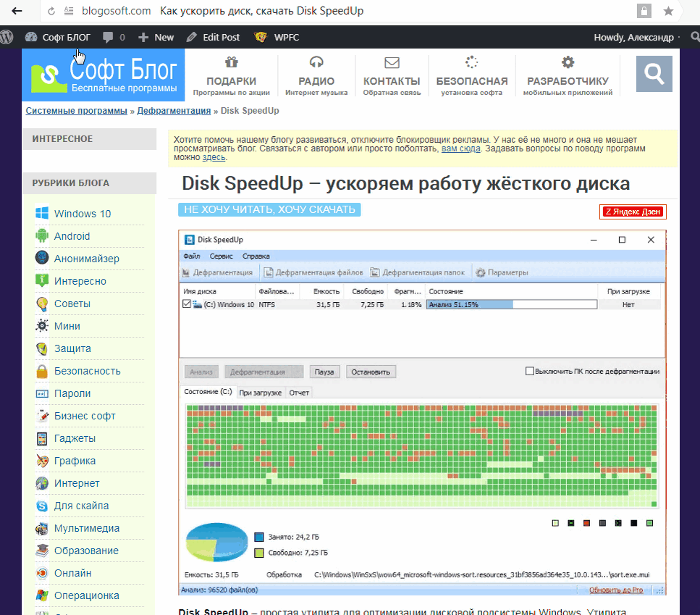Click the Дефрагментация папок toolbar item

coord(418,272)
